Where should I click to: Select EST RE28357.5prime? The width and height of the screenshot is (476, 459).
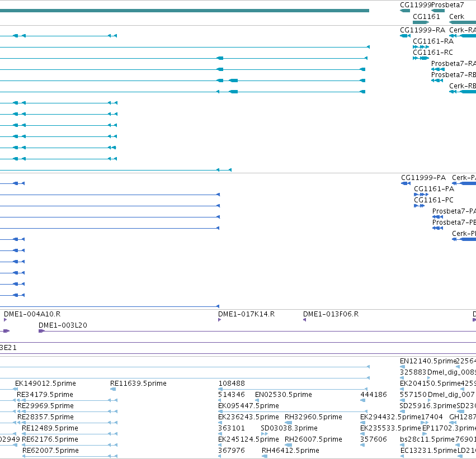pos(45,417)
